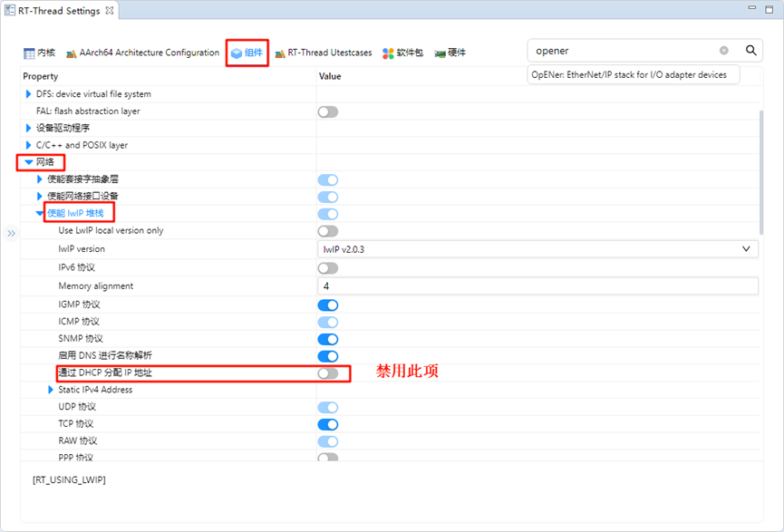The height and width of the screenshot is (532, 784).
Task: Disable the TCP 协议 switch
Action: 328,424
